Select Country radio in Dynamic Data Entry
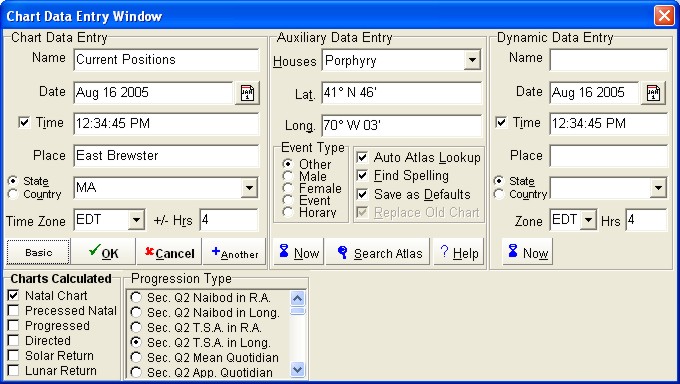 [x=499, y=194]
